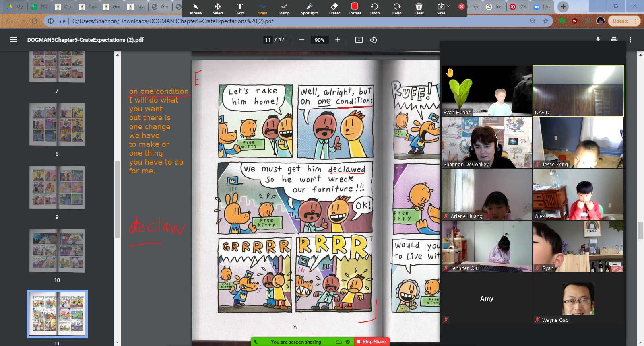
Task: Select DAVID's video tile
Action: pos(578,91)
